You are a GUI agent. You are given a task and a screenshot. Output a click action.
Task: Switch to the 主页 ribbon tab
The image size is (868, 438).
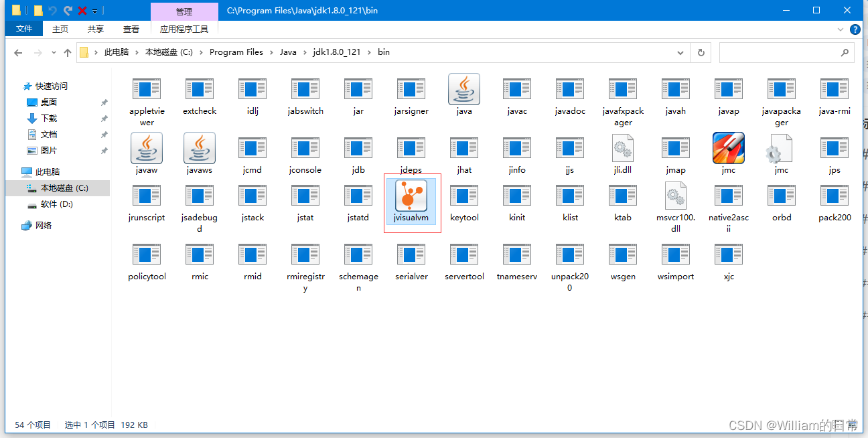[x=60, y=29]
